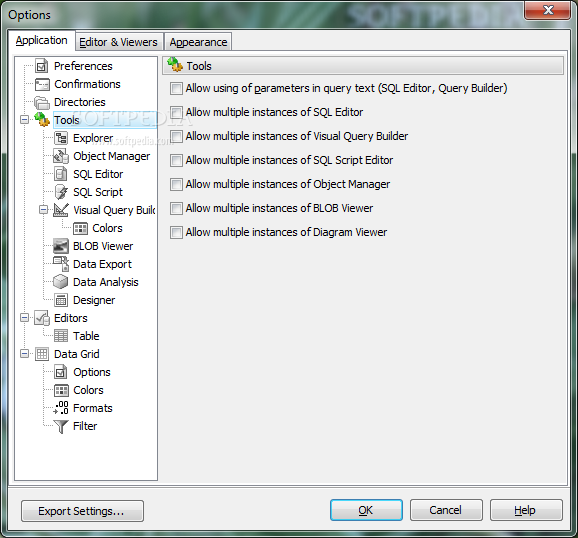Click the Colors icon under Data Grid

pyautogui.click(x=61, y=390)
